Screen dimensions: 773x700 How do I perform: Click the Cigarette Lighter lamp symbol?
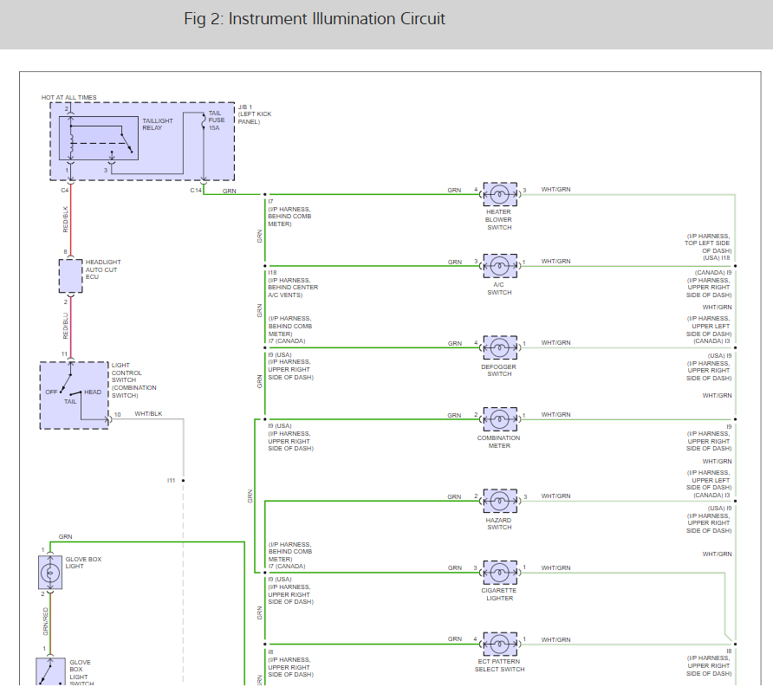pyautogui.click(x=499, y=573)
